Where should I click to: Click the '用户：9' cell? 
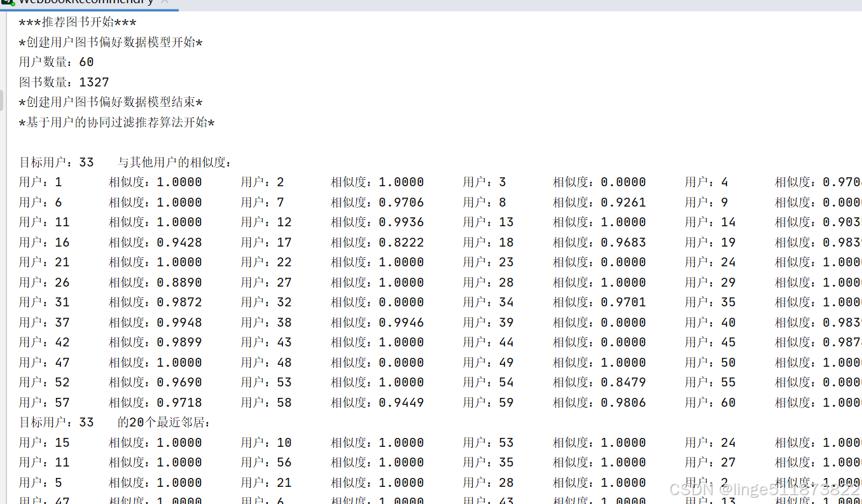[706, 203]
